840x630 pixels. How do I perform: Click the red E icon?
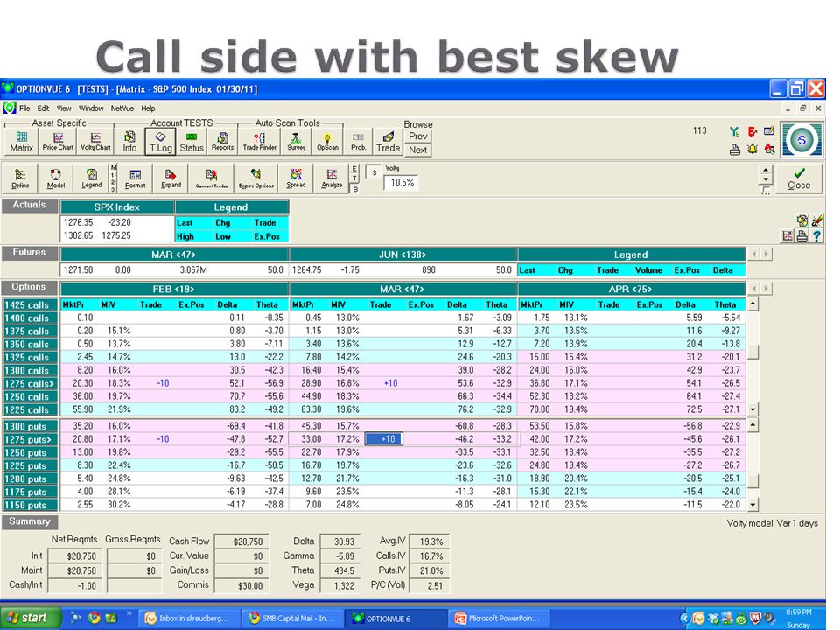[x=752, y=131]
